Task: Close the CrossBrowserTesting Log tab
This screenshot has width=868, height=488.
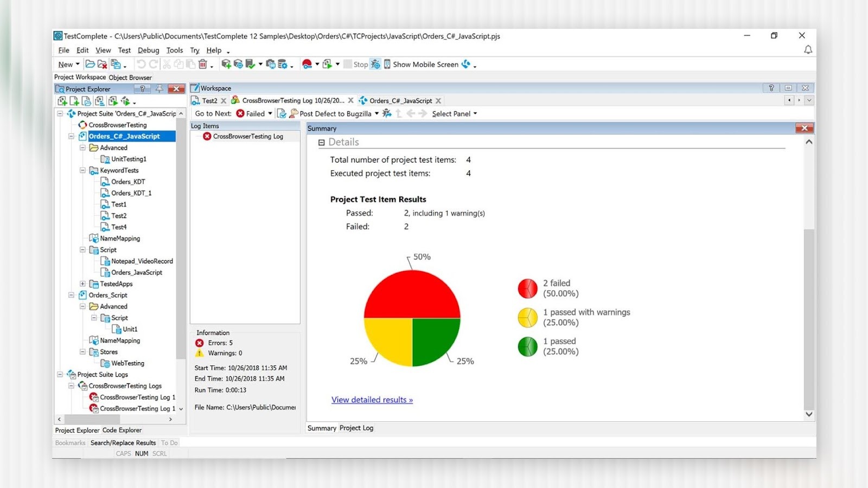Action: tap(350, 100)
